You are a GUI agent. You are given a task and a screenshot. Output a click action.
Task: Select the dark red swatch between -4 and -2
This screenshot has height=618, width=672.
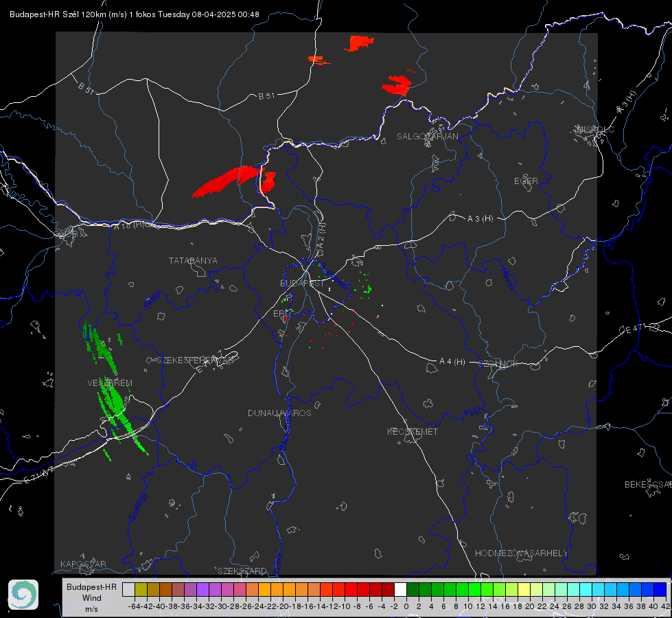[x=388, y=589]
